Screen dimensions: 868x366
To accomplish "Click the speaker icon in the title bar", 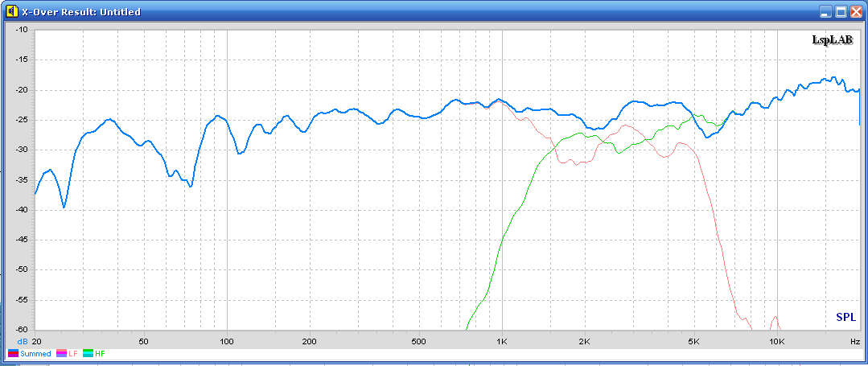I will click(x=14, y=11).
